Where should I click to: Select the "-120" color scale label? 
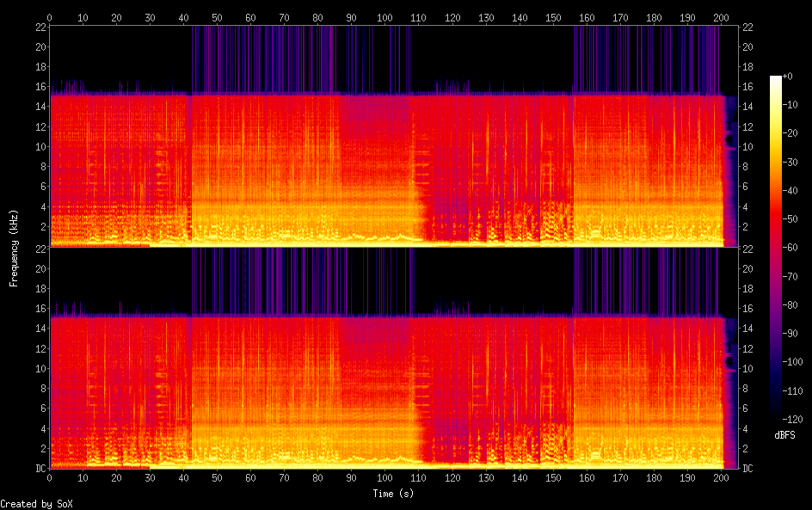tap(792, 420)
